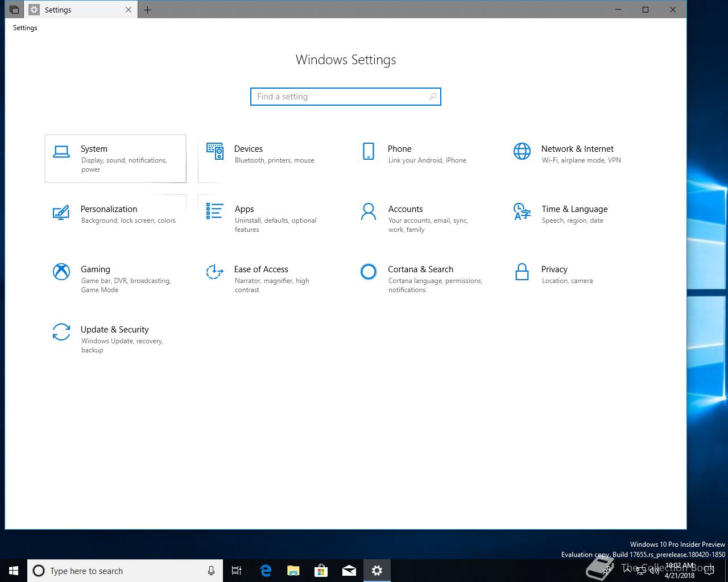Click 'Uninstall, defaults, optional features' text
The height and width of the screenshot is (582, 728).
(275, 225)
